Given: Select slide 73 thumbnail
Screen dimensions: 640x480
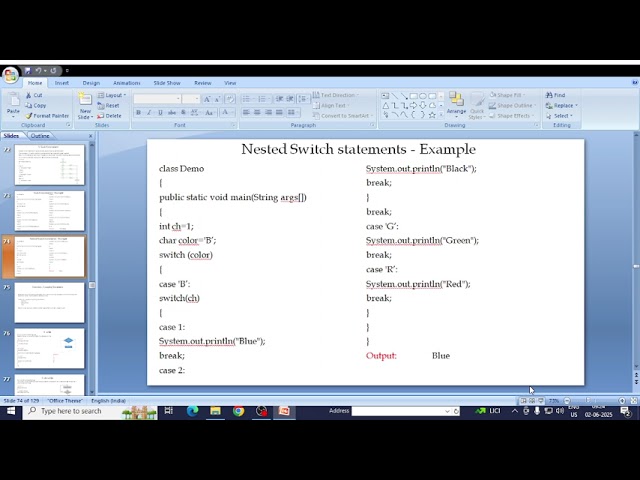Looking at the screenshot, I should (49, 211).
